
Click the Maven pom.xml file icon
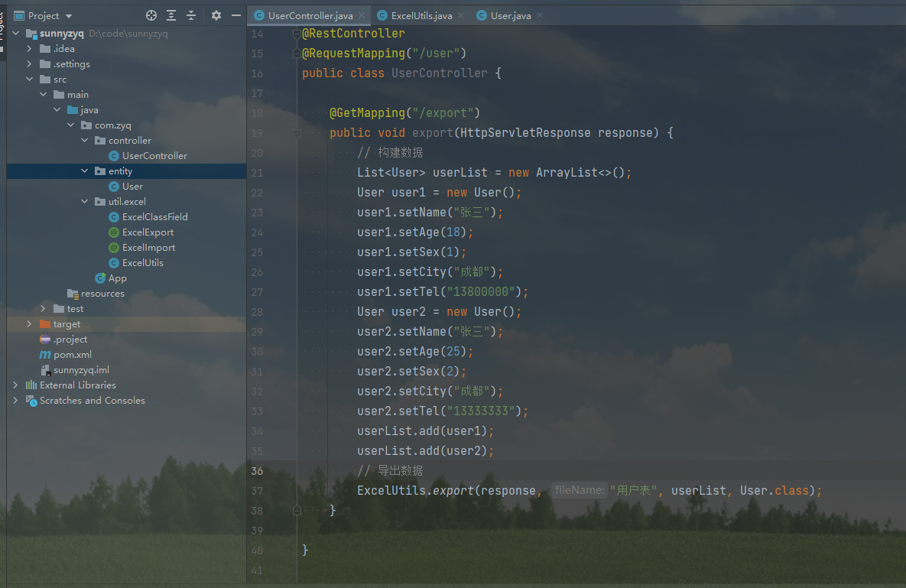45,355
